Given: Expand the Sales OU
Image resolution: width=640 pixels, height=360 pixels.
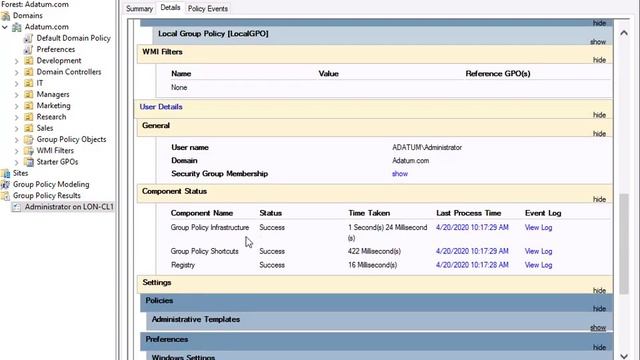Looking at the screenshot, I should [16, 129].
